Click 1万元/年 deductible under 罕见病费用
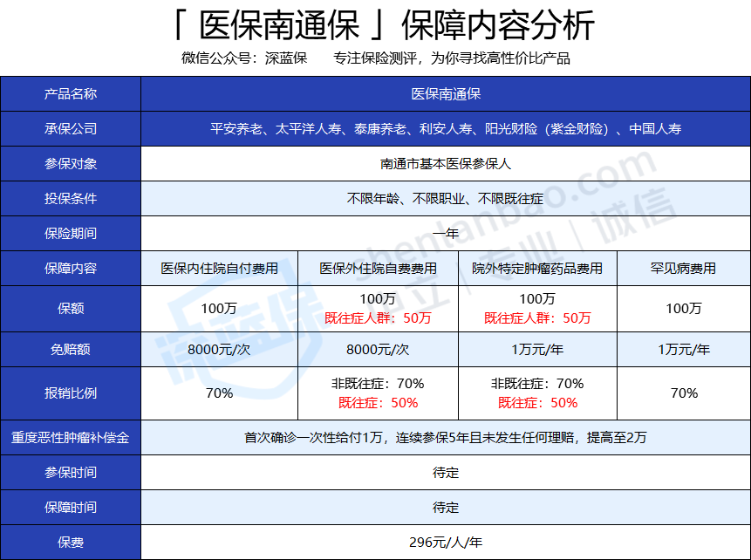The image size is (751, 560). pos(683,349)
